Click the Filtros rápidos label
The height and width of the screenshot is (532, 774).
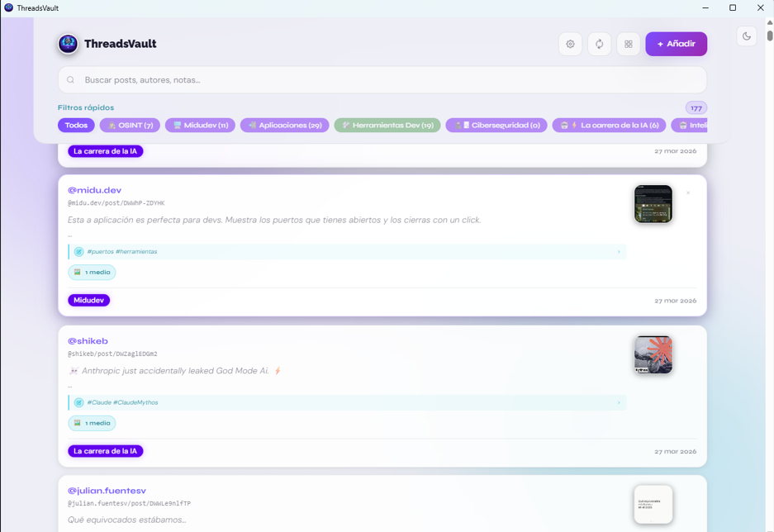pos(86,107)
